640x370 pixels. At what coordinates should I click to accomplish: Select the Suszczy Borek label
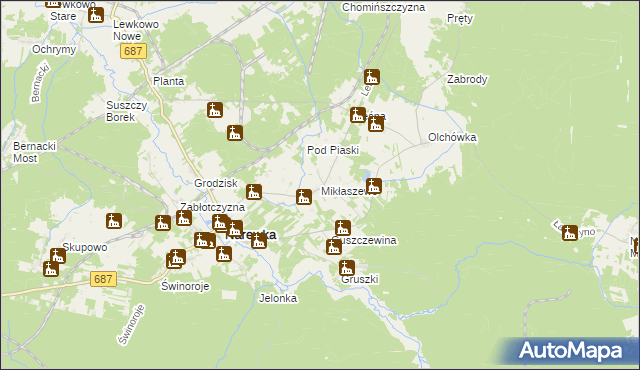click(x=127, y=111)
